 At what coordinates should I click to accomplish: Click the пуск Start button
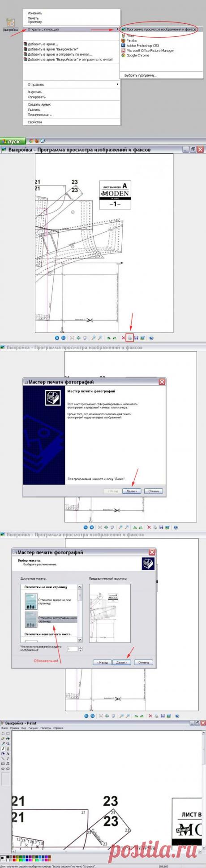coord(13,141)
